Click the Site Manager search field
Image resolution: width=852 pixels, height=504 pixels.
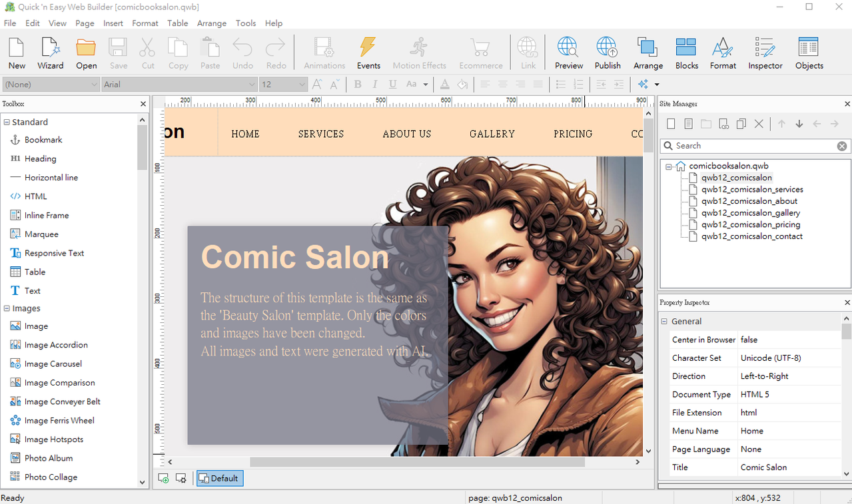tap(753, 146)
